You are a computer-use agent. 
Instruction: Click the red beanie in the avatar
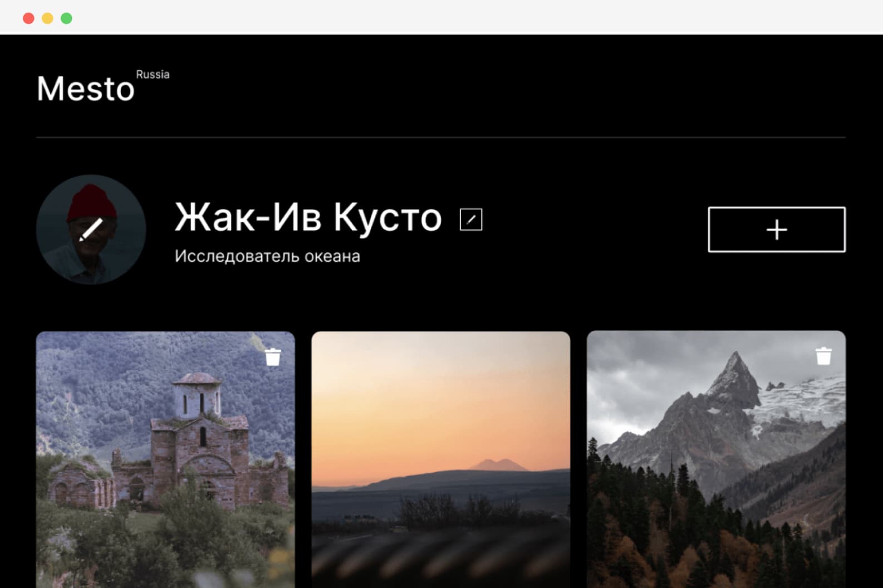(x=92, y=202)
